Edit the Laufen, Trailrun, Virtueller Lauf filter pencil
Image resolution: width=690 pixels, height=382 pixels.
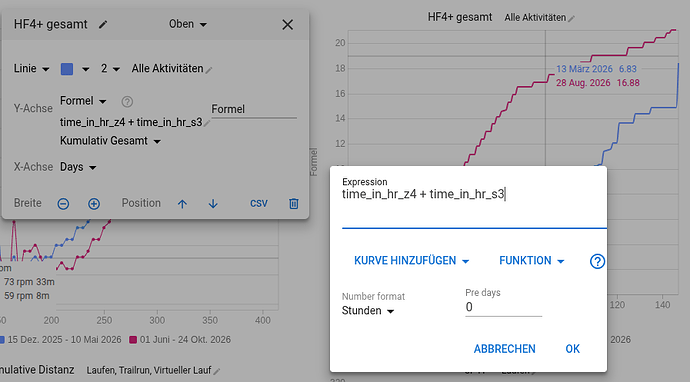point(217,371)
